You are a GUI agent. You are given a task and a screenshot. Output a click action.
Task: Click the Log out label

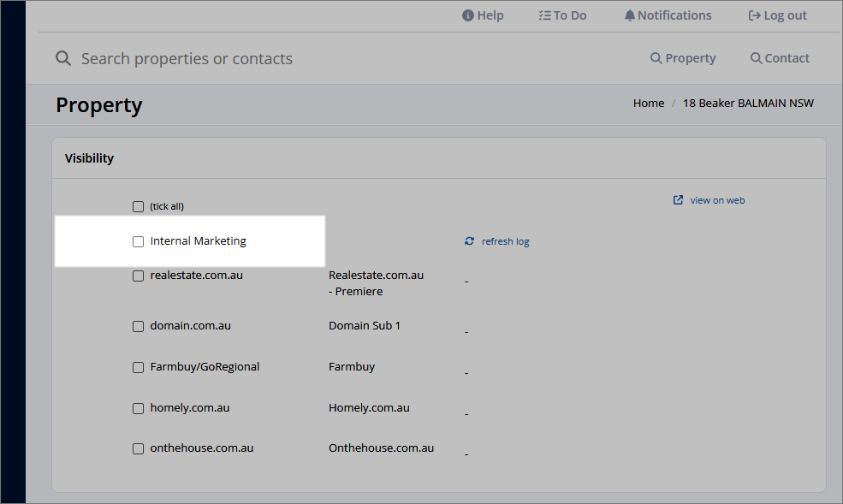(x=786, y=15)
